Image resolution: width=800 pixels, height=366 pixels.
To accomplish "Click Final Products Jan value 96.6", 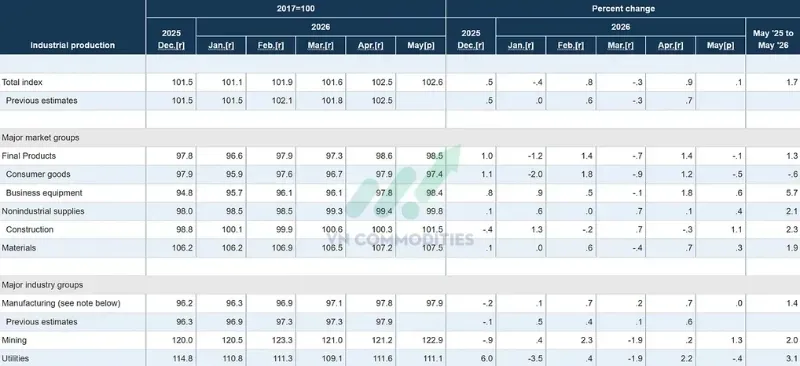I will pos(235,156).
